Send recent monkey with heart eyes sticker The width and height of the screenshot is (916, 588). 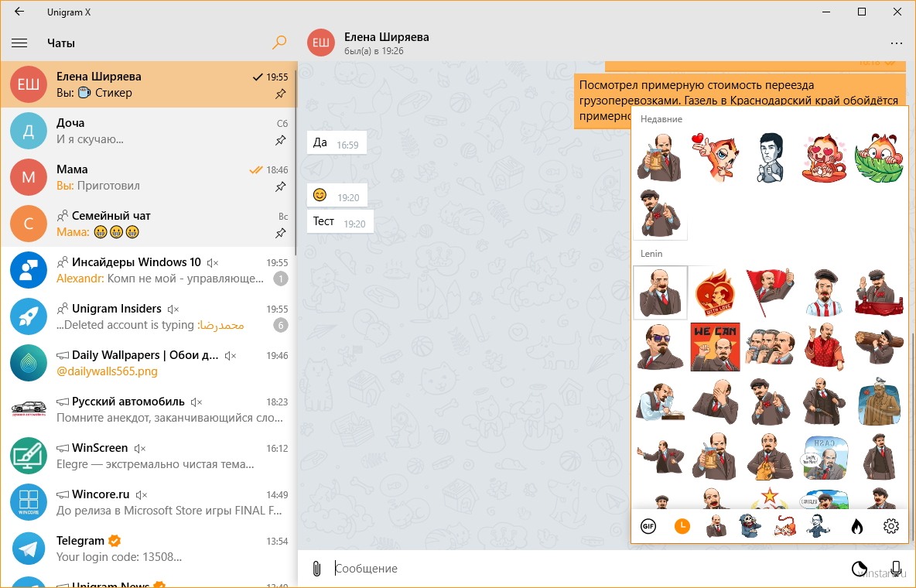click(x=824, y=157)
